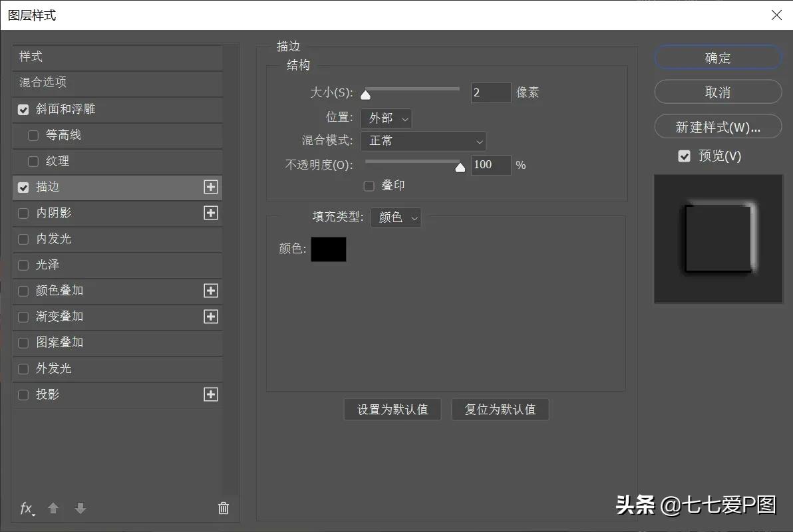The width and height of the screenshot is (793, 532).
Task: Move effect up with arrow icon
Action: pos(53,507)
